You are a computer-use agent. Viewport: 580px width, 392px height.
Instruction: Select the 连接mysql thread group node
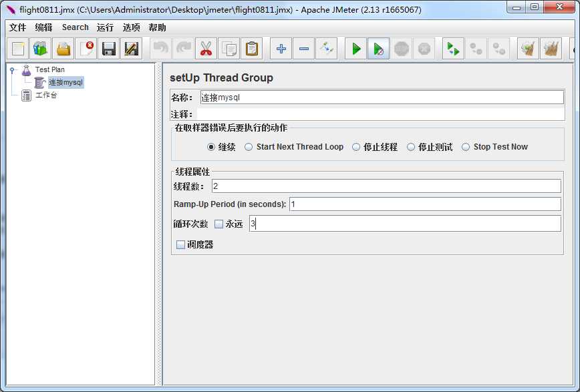(x=66, y=82)
